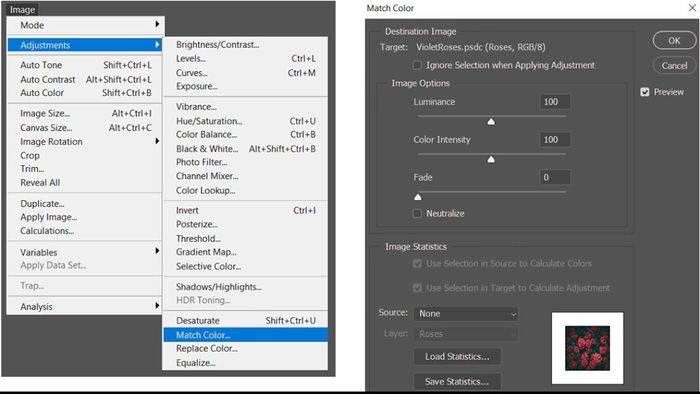Click Save Statistics button
Image resolution: width=700 pixels, height=394 pixels.
457,382
